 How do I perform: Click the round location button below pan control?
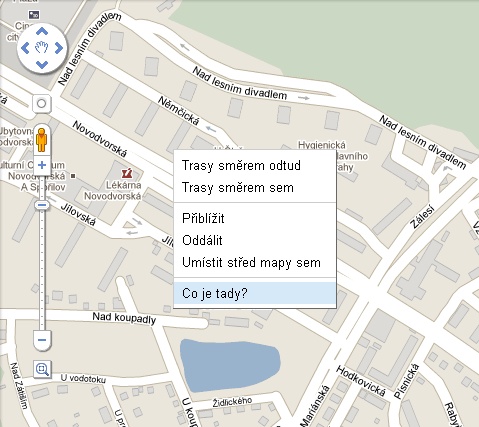[x=42, y=103]
